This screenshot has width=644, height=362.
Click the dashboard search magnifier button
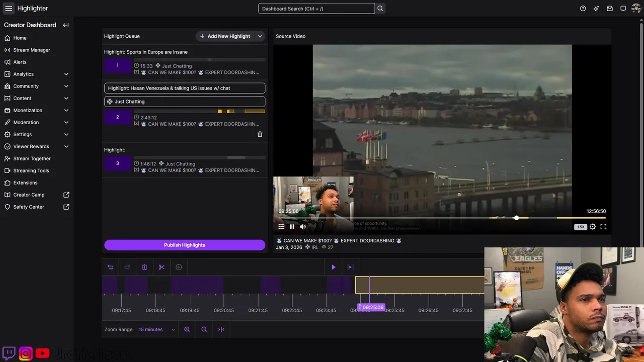pos(380,9)
